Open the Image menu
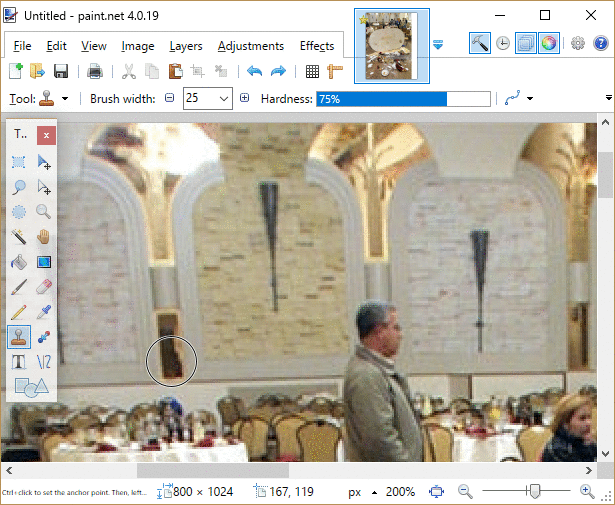This screenshot has width=615, height=505. click(x=138, y=46)
